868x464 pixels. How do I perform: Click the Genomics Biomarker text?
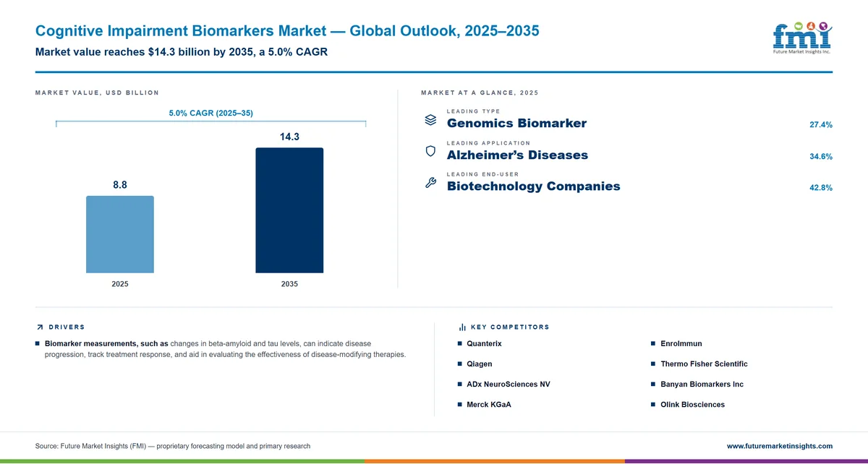coord(516,124)
